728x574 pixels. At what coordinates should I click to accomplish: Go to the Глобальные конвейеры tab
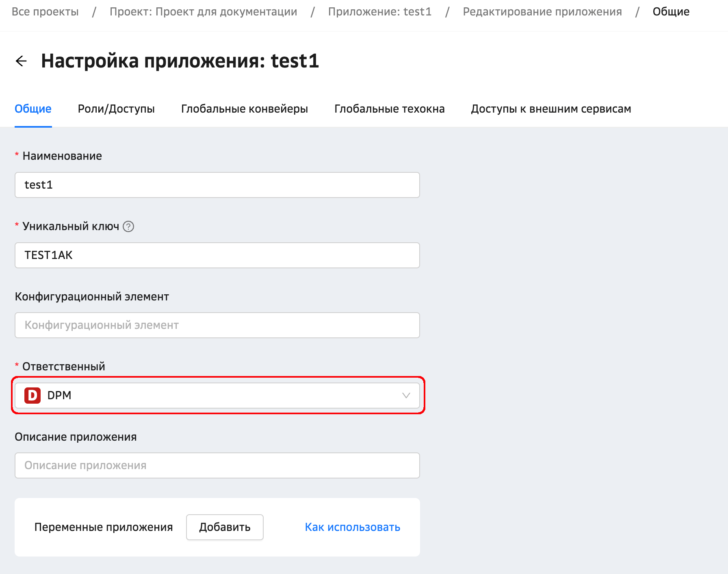point(244,109)
